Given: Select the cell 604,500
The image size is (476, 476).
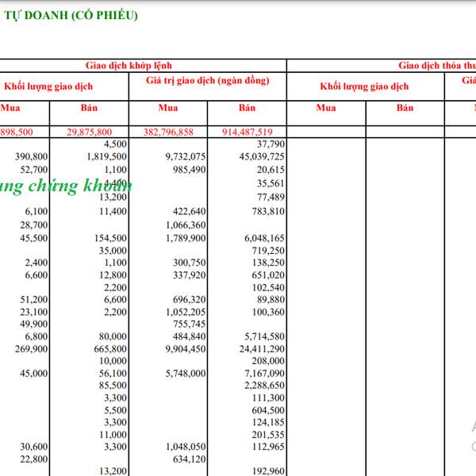Looking at the screenshot, I should point(268,410).
